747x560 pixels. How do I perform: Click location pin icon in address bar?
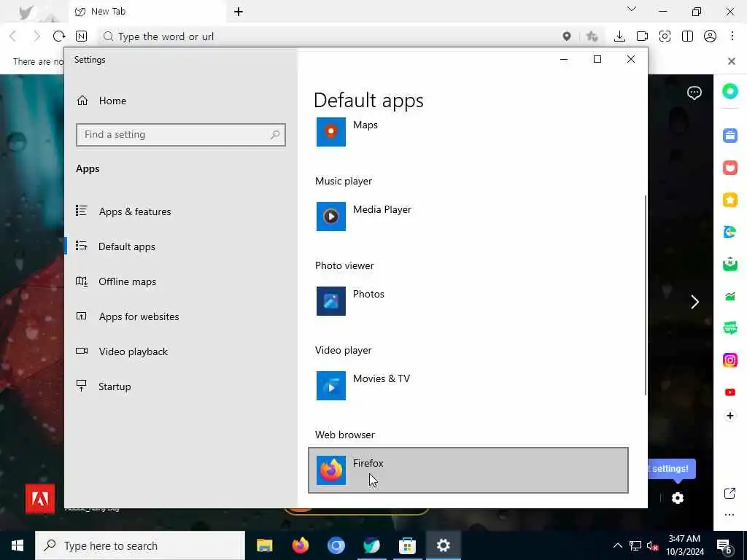coord(566,36)
